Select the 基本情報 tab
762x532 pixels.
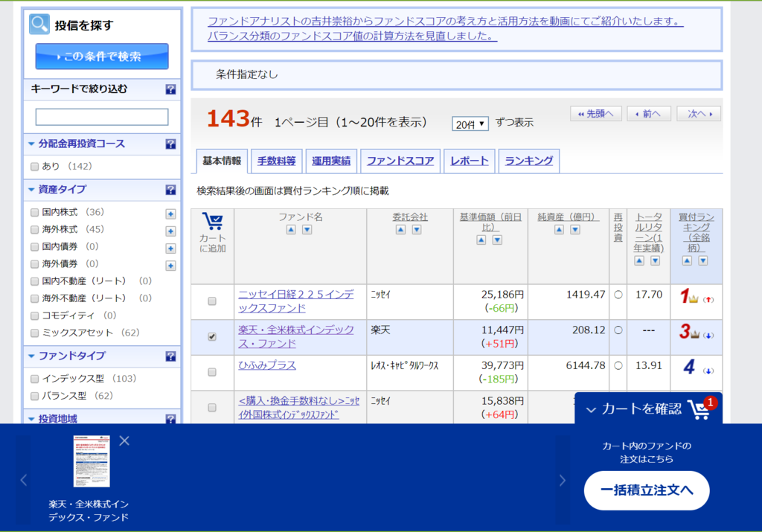click(222, 161)
